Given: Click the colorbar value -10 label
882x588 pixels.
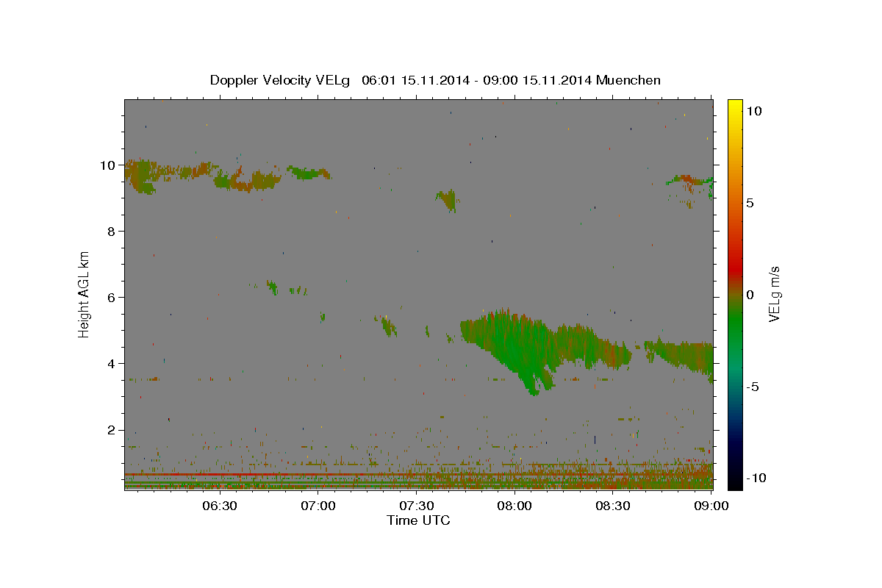Looking at the screenshot, I should pyautogui.click(x=756, y=478).
